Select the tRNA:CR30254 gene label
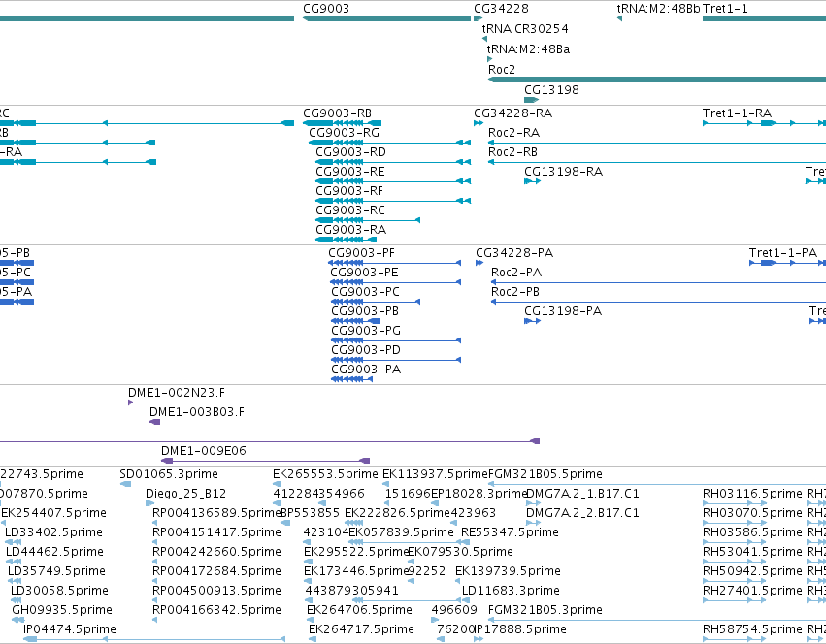Screen dimensions: 826x644 point(525,29)
